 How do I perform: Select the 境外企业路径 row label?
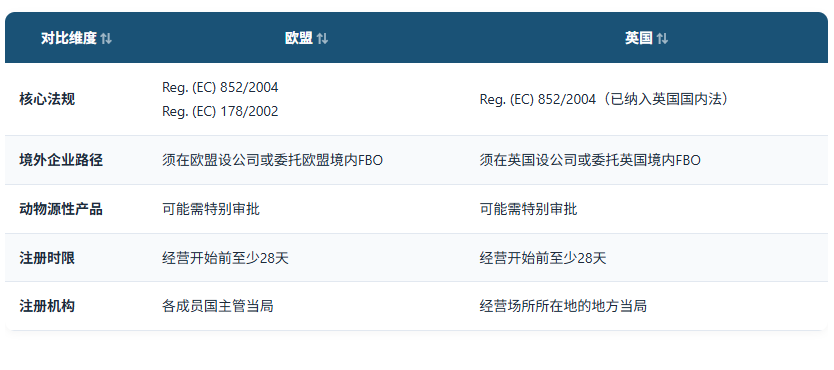(61, 161)
